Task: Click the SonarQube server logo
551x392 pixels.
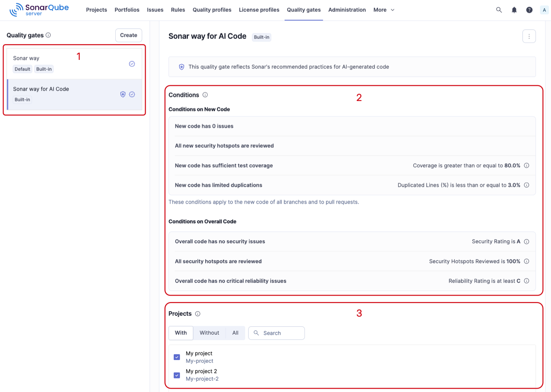Action: (x=39, y=10)
